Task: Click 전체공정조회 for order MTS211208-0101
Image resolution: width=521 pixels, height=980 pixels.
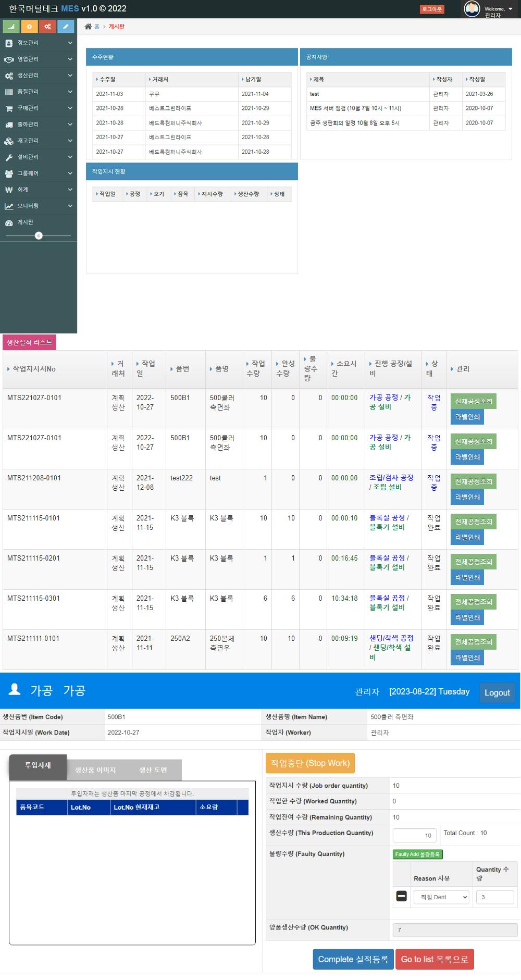Action: (473, 481)
